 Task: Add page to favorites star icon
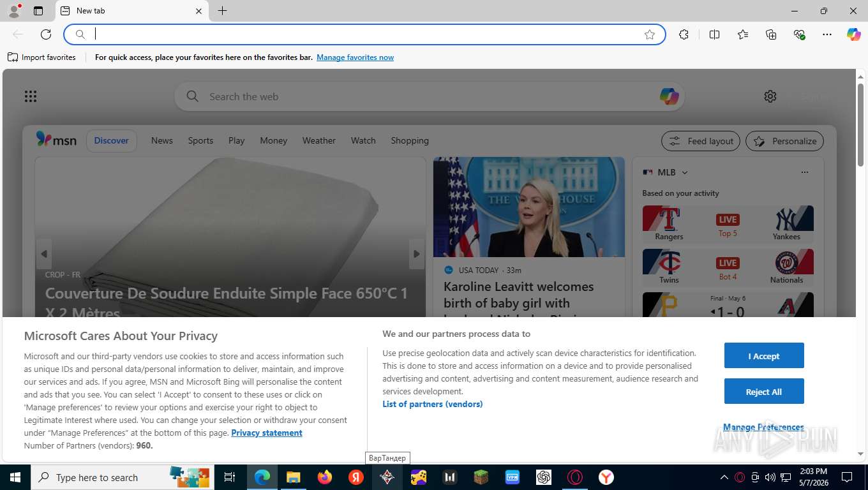[650, 34]
